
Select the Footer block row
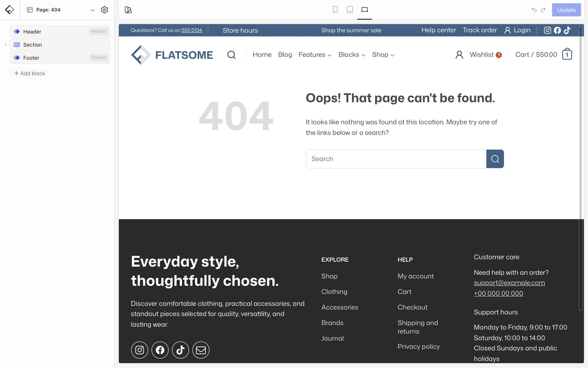point(60,58)
